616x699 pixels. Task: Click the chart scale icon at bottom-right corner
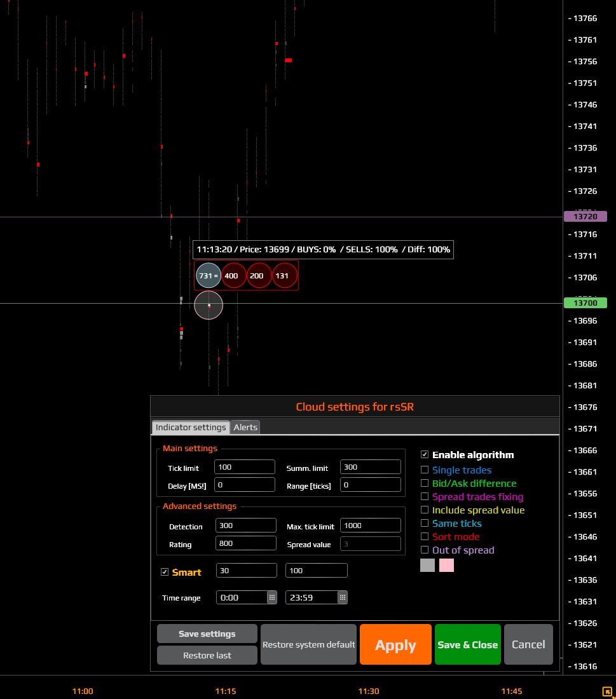coord(606,691)
